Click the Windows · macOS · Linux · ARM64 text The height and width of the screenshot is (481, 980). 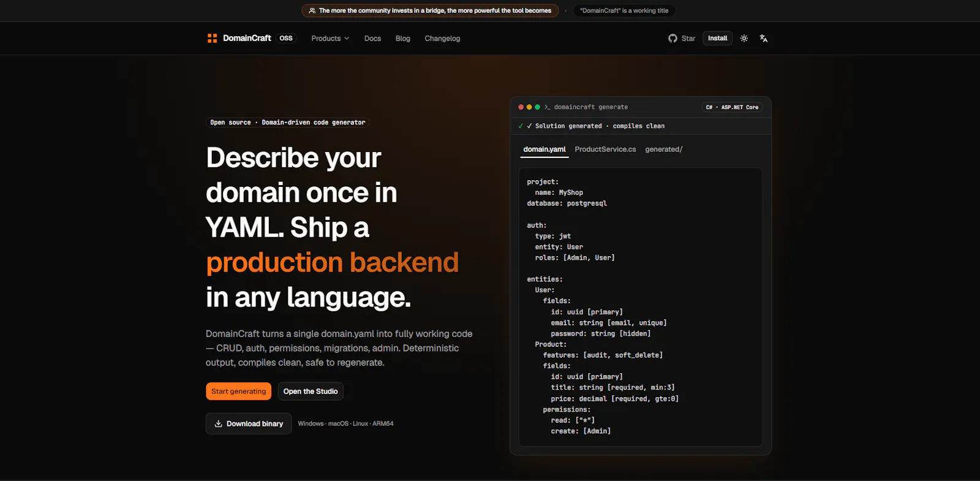(x=345, y=423)
